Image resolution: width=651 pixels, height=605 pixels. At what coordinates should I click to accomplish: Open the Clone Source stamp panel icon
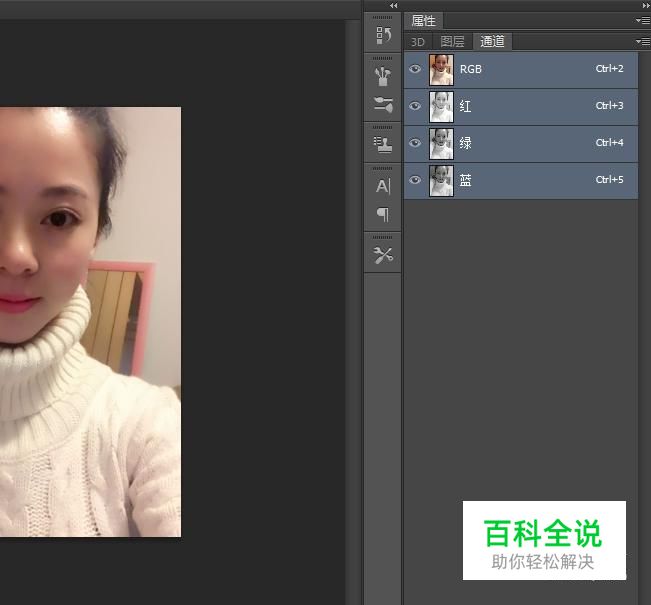click(383, 145)
